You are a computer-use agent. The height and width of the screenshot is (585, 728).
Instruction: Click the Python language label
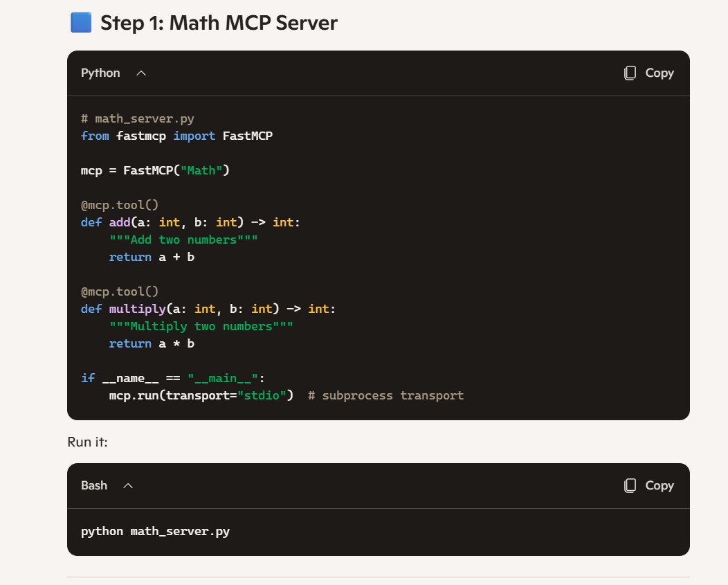(100, 73)
